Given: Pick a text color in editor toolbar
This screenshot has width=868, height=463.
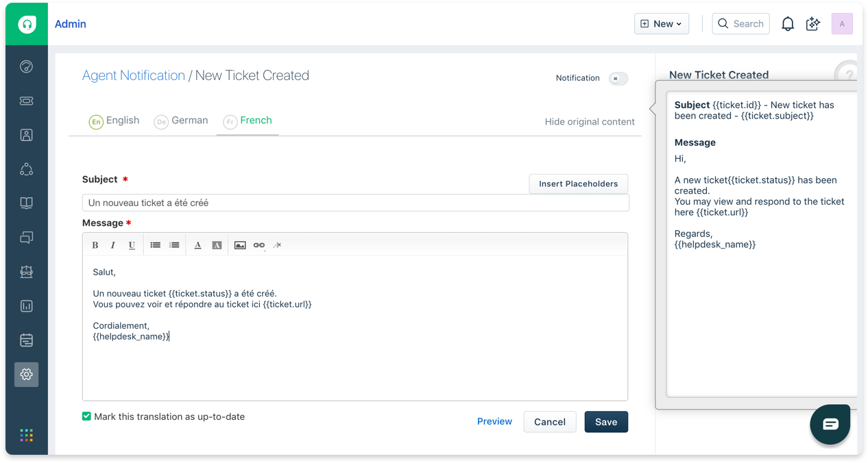Looking at the screenshot, I should (197, 245).
